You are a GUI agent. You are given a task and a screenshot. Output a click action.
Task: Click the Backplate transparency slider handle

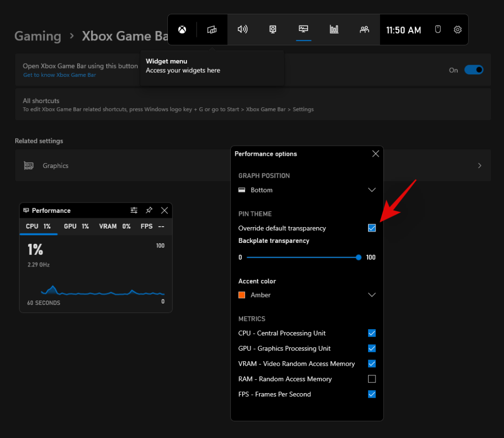coord(359,257)
